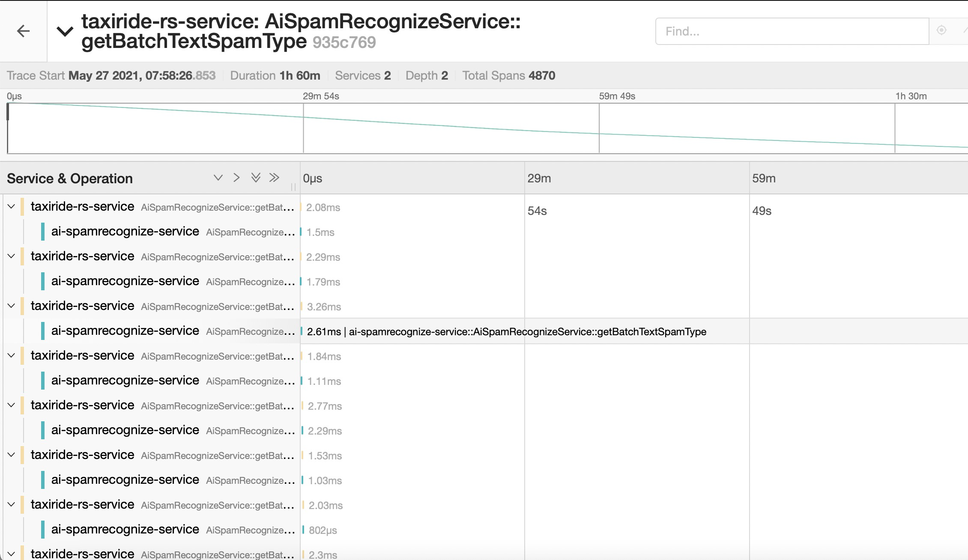
Task: Click the back arrow icon
Action: tap(23, 31)
